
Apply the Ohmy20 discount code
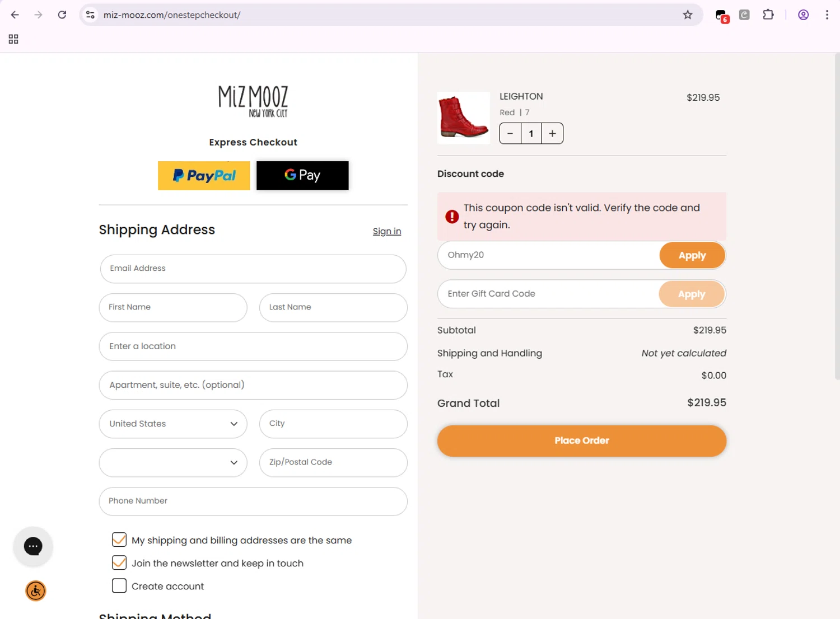click(692, 255)
